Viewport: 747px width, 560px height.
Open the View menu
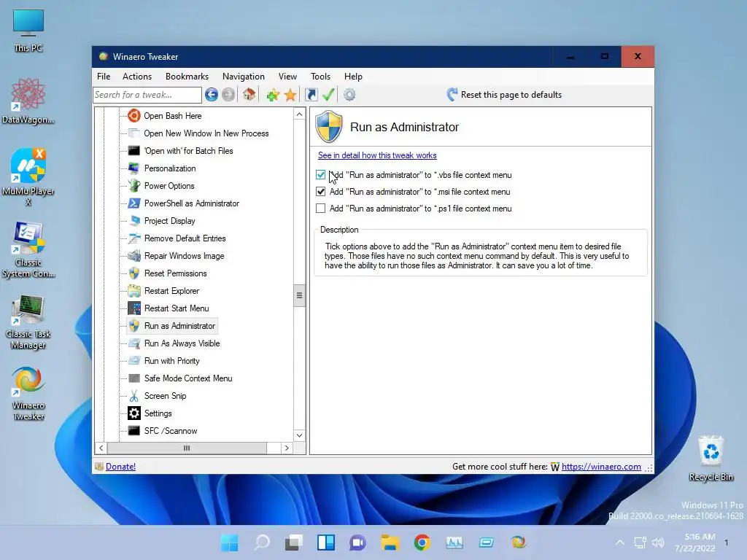pos(287,76)
